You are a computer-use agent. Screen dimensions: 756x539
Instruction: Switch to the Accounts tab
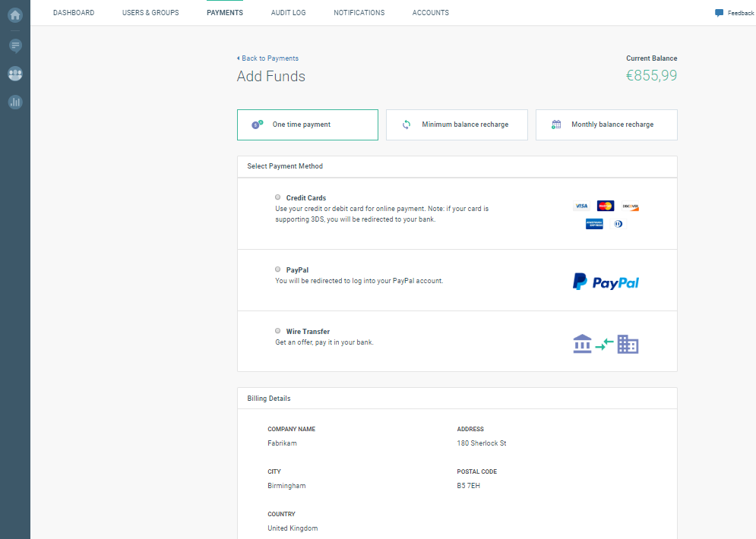pos(431,12)
